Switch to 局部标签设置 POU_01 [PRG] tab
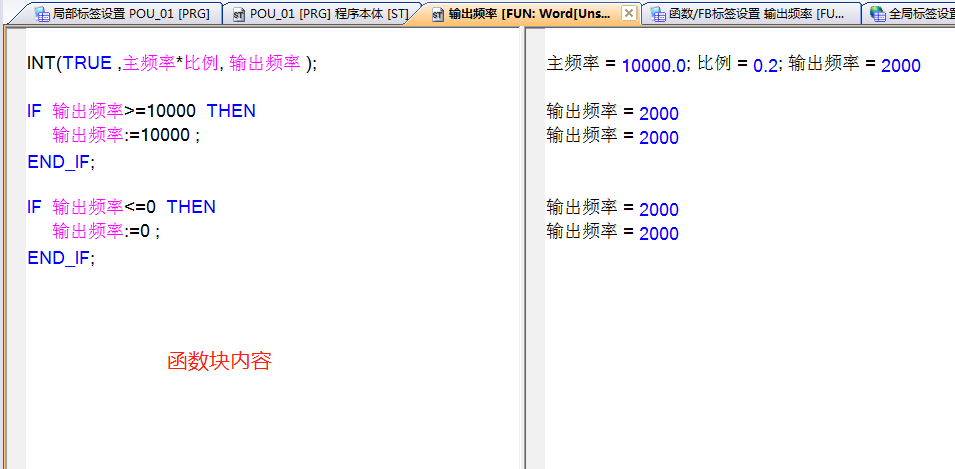This screenshot has width=955, height=469. pyautogui.click(x=120, y=14)
